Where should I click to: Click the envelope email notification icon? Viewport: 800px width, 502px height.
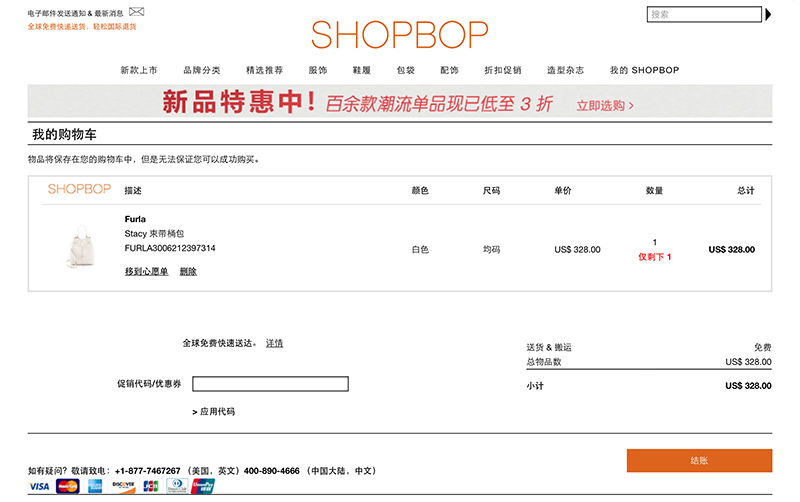136,12
